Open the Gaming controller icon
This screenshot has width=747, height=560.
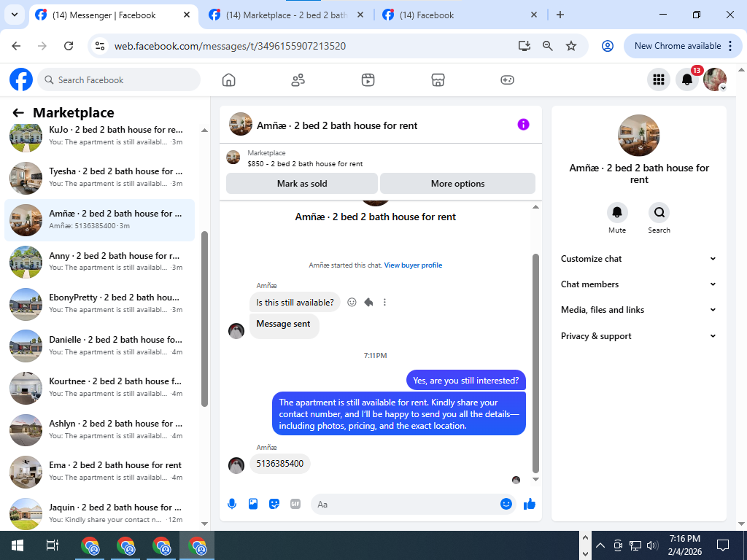[x=507, y=80]
